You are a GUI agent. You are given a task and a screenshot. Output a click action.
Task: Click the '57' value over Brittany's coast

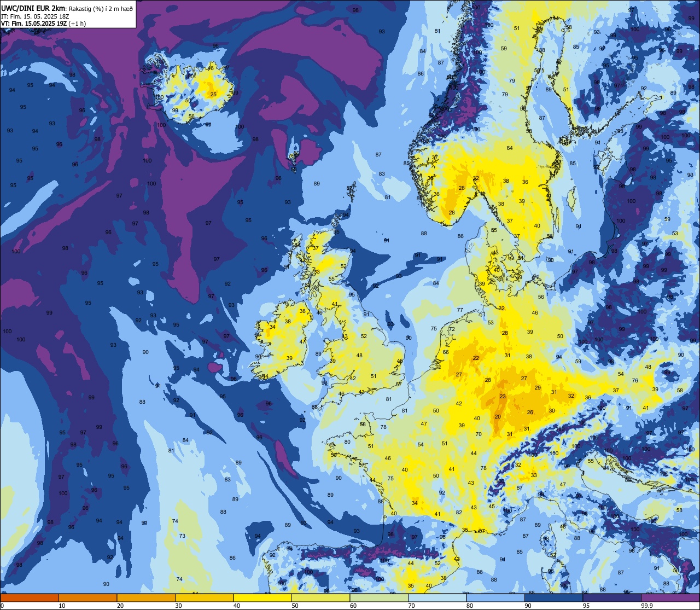pyautogui.click(x=361, y=464)
